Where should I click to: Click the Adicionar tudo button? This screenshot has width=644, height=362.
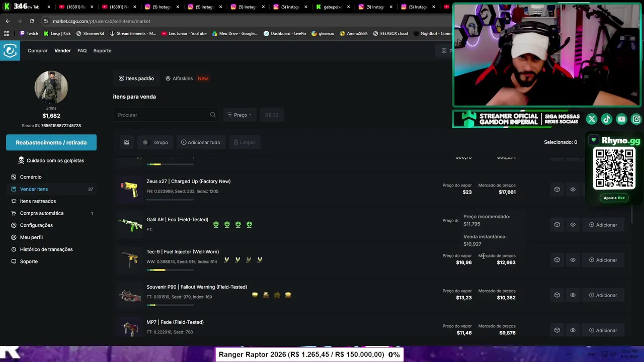pos(201,142)
